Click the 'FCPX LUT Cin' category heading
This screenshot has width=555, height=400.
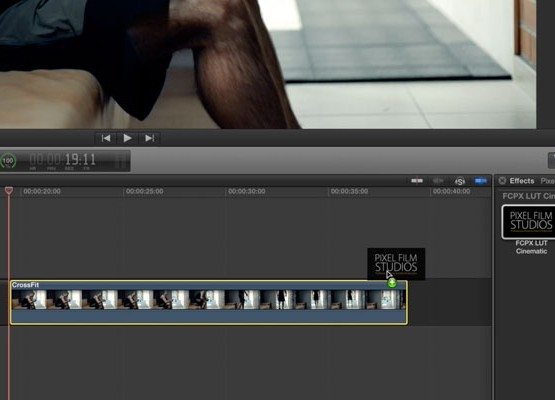point(528,196)
